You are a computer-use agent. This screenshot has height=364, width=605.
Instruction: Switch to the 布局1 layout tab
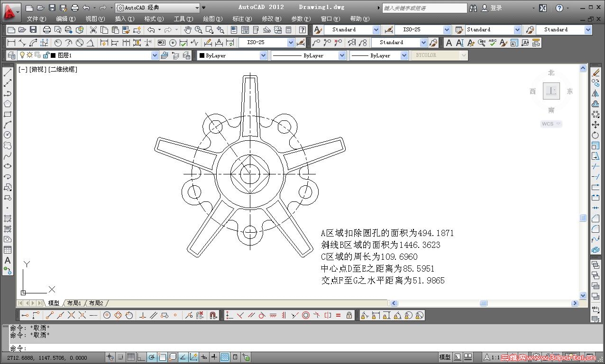73,303
